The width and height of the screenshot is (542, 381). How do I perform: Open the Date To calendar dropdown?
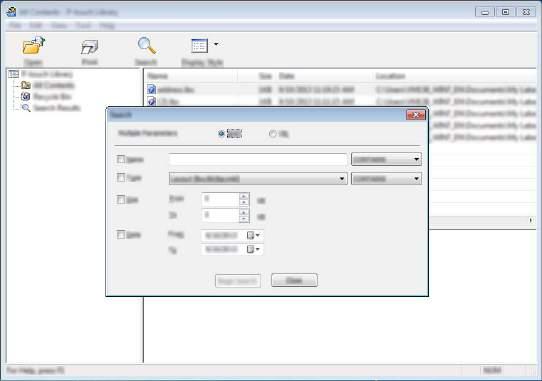click(x=254, y=249)
